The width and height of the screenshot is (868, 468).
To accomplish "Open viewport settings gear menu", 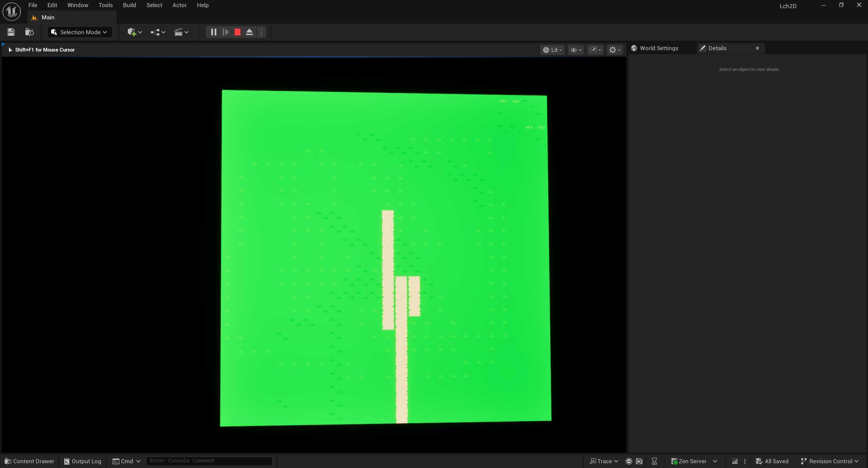I will [x=614, y=50].
